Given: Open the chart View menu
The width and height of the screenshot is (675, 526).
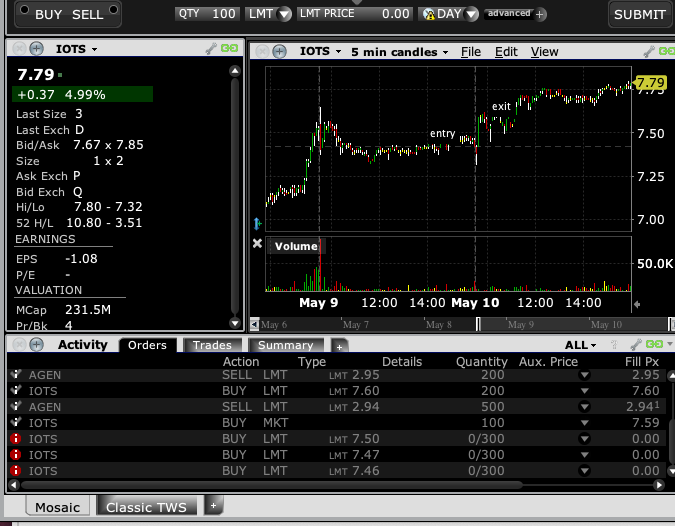Looking at the screenshot, I should point(544,52).
